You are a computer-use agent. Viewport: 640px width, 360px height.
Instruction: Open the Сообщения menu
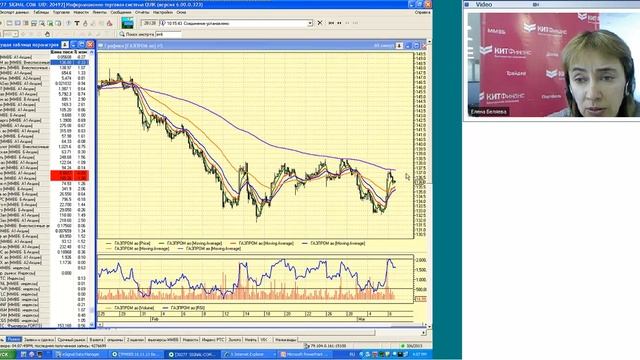pyautogui.click(x=121, y=12)
